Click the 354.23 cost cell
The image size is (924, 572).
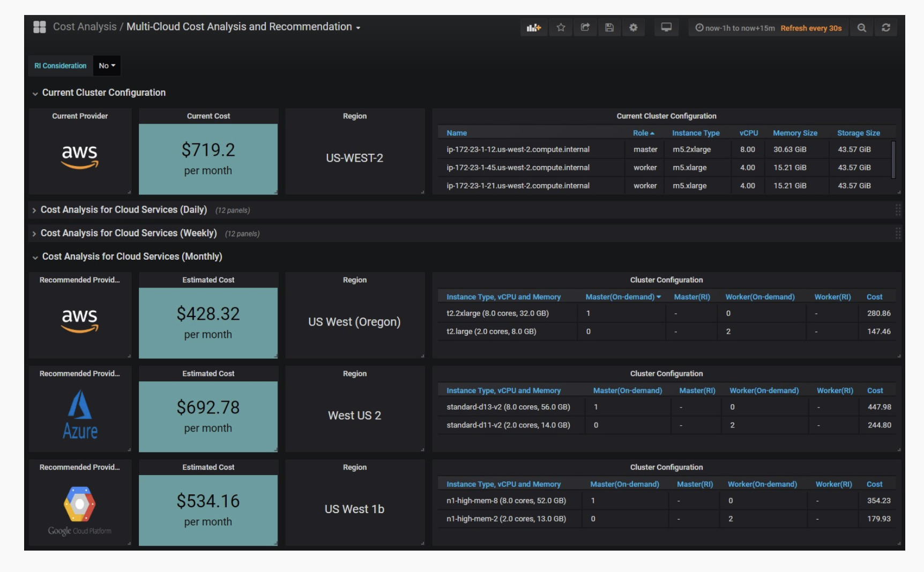[x=879, y=501]
